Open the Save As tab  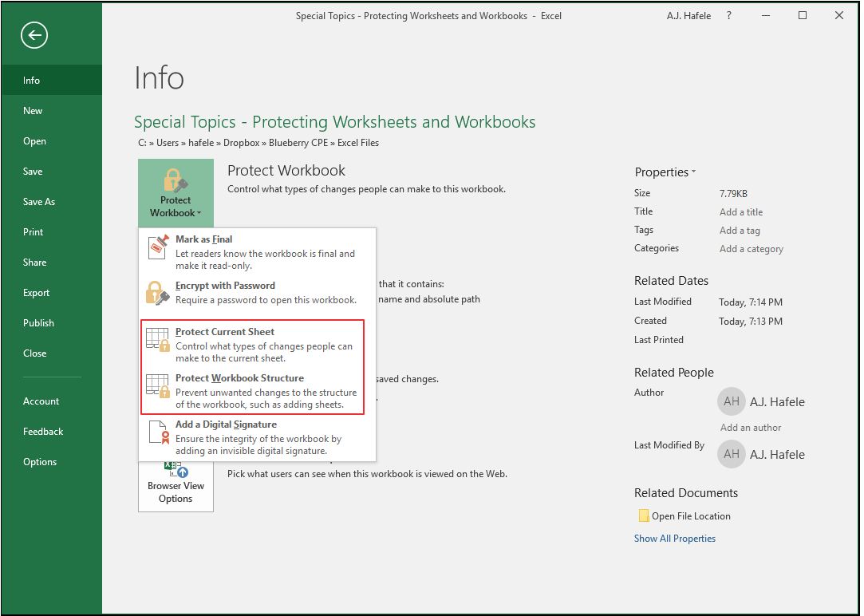coord(51,202)
